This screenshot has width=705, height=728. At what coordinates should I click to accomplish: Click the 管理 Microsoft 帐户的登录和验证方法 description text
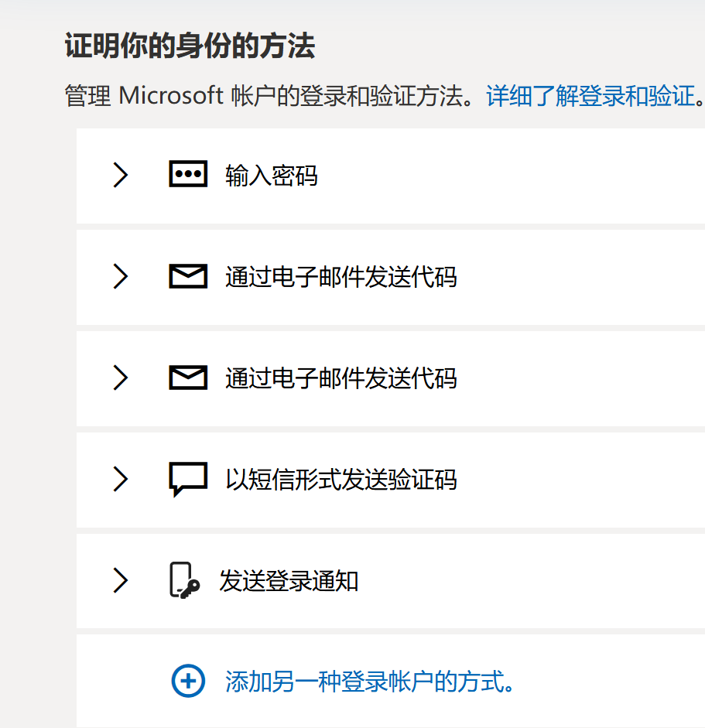pos(269,96)
